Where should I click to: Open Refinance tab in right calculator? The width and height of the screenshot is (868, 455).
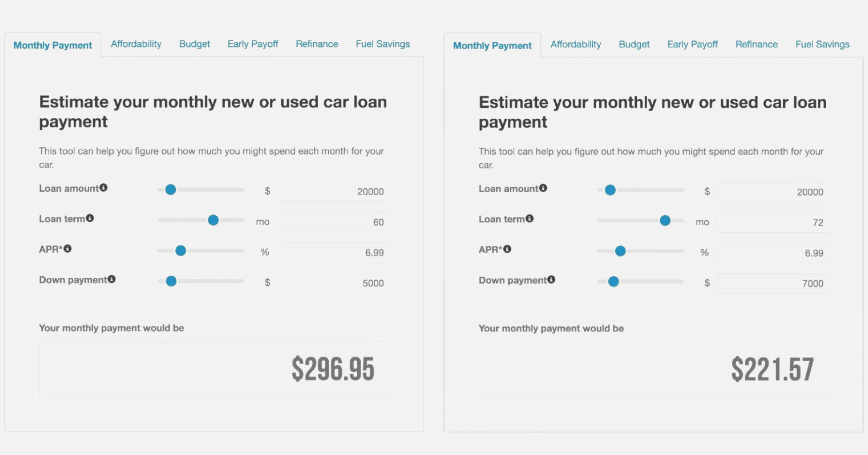pyautogui.click(x=756, y=45)
